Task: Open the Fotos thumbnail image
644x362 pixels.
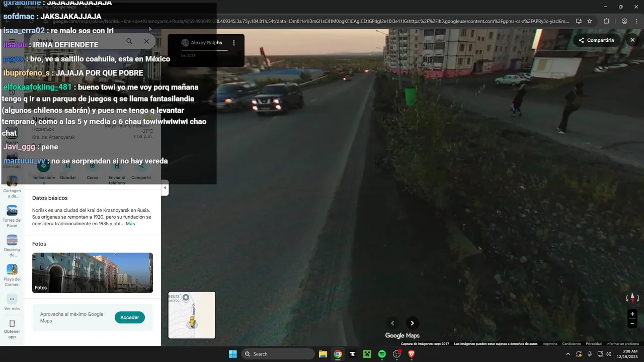Action: click(93, 273)
